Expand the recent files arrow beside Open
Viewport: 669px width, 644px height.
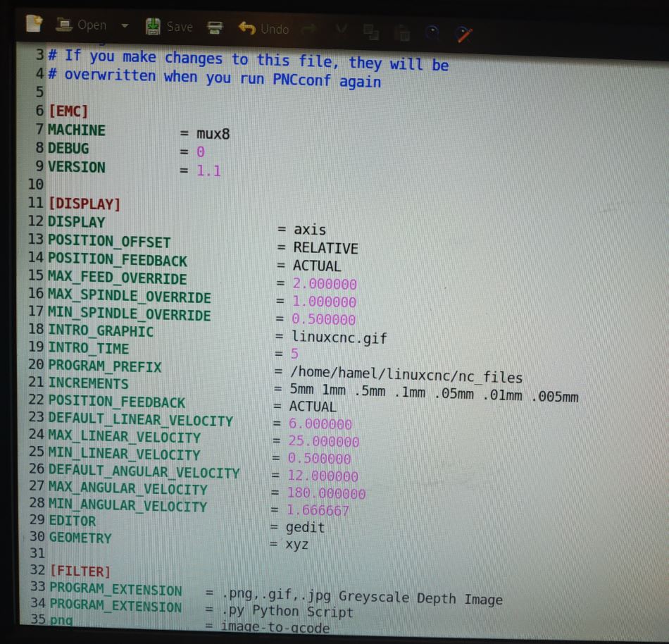pyautogui.click(x=125, y=26)
